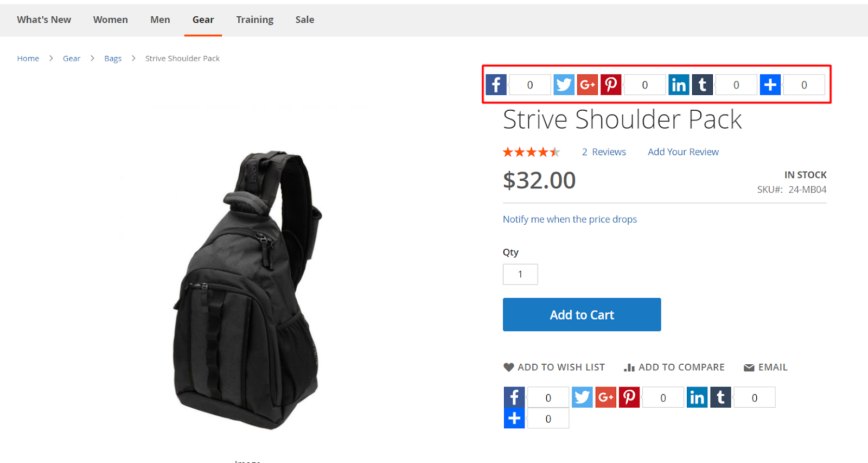Screen dimensions: 868x463
Task: Go to the Sale menu item
Action: (305, 20)
